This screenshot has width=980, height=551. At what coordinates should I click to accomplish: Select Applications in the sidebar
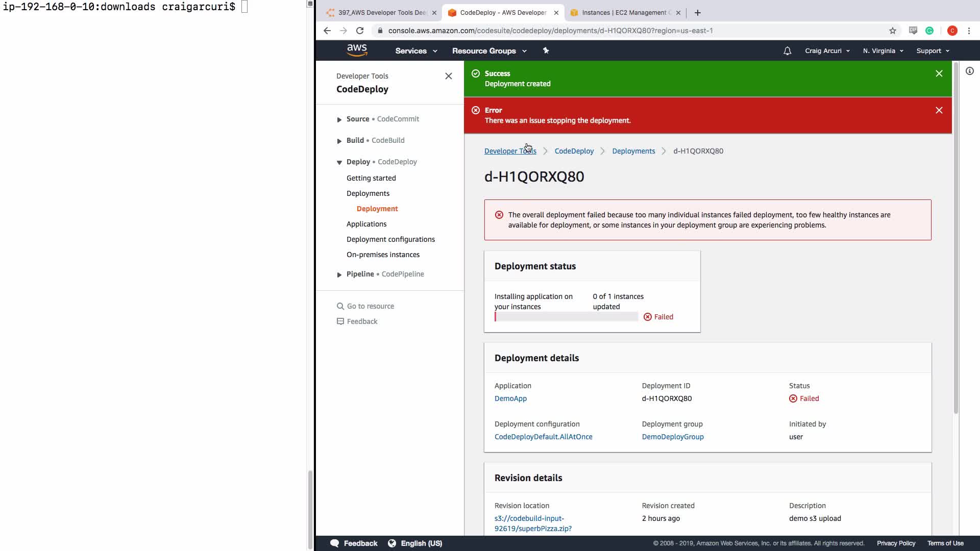point(366,224)
